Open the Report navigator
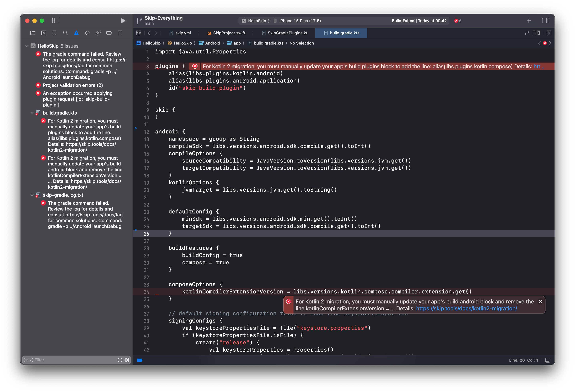The image size is (575, 392). pyautogui.click(x=120, y=33)
